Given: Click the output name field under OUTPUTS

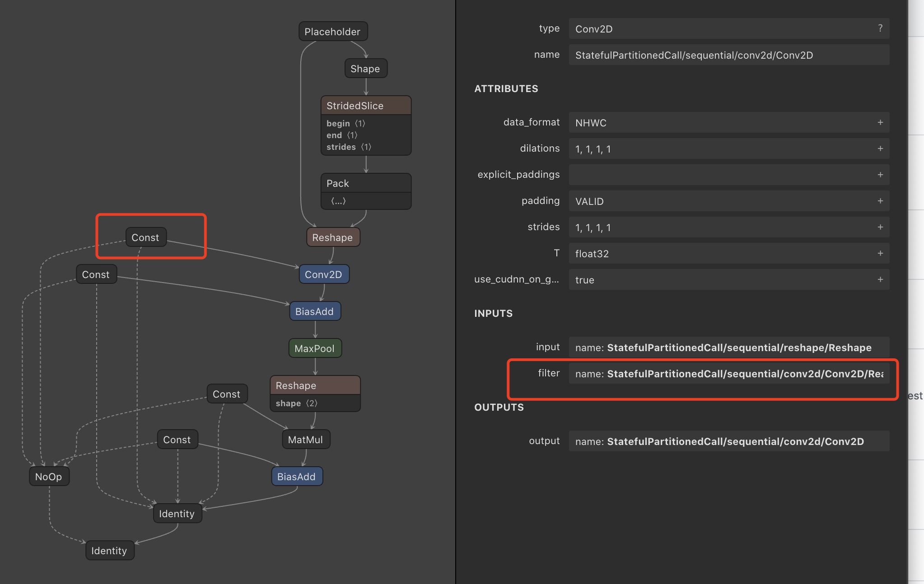Looking at the screenshot, I should [x=728, y=441].
